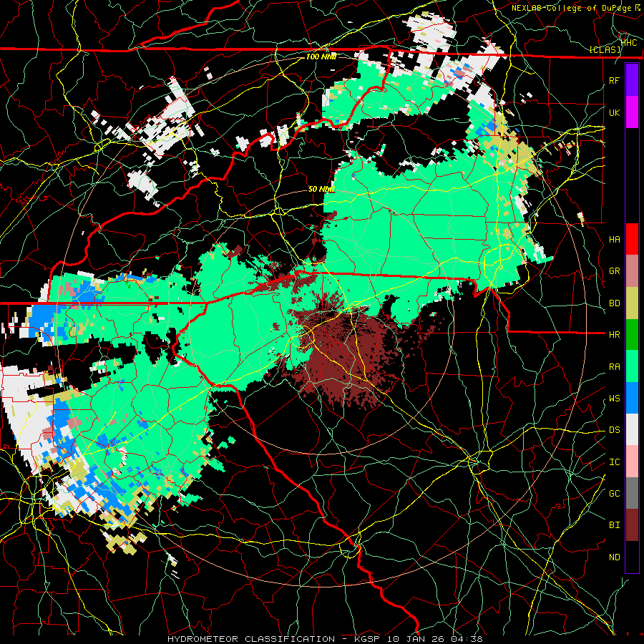Click the 'UK' legend label text
Screen dimensions: 644x644
pos(615,112)
